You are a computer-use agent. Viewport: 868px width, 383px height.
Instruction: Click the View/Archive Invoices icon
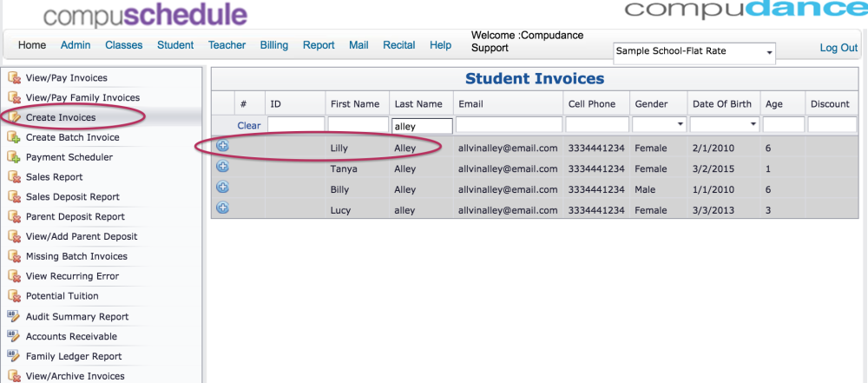(14, 376)
